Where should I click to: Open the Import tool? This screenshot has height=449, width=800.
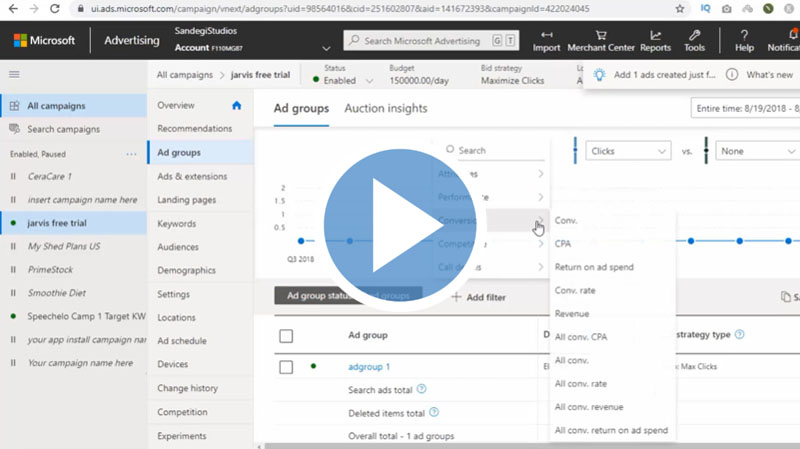[546, 41]
